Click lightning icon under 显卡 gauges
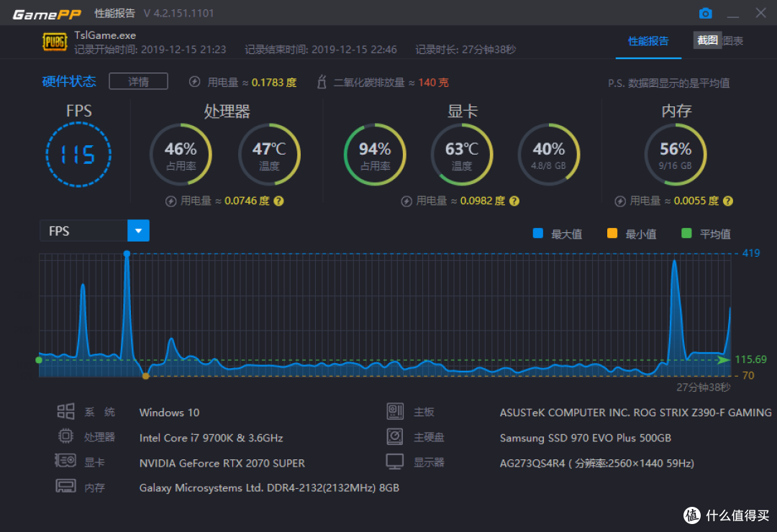Image resolution: width=777 pixels, height=532 pixels. (406, 201)
